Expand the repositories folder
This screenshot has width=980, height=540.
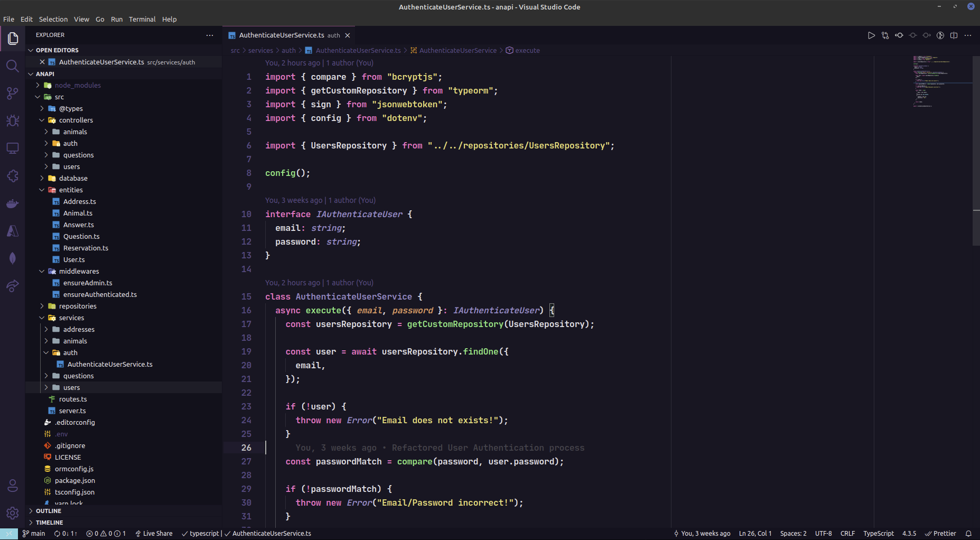124,306
